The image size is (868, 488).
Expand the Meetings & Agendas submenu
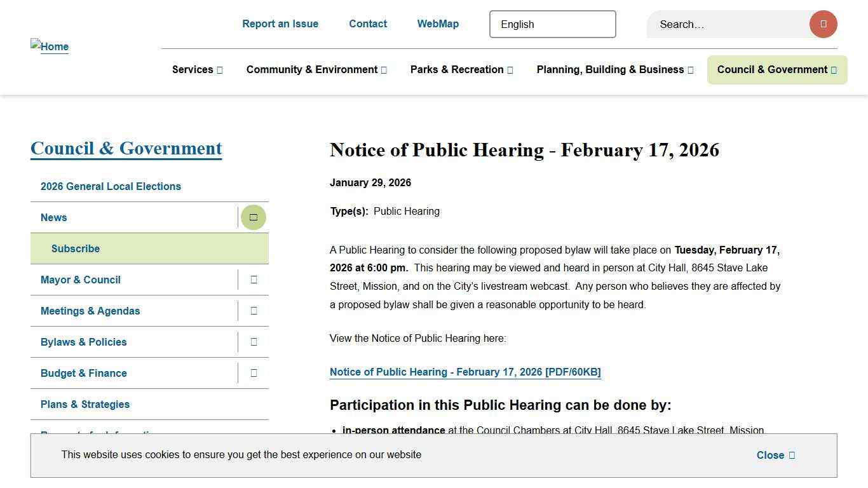pyautogui.click(x=253, y=311)
